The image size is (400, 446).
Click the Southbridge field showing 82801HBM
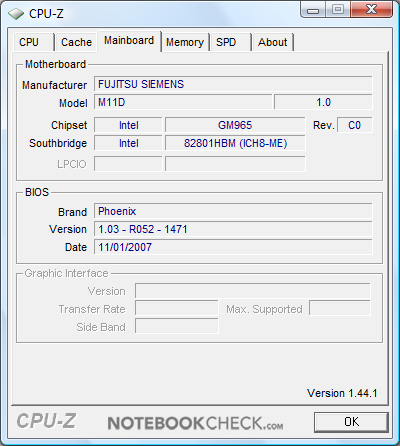[235, 143]
